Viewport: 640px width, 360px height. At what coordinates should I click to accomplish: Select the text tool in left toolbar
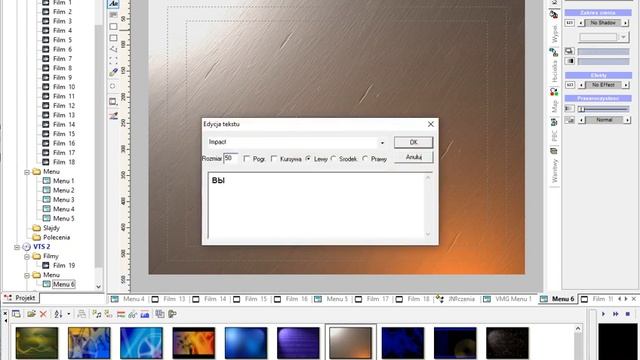(113, 4)
